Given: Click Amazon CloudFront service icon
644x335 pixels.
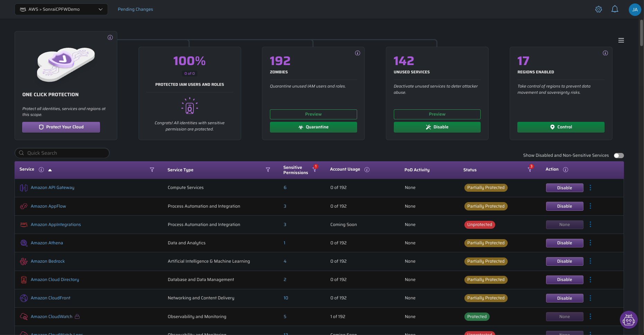Looking at the screenshot, I should pos(24,298).
